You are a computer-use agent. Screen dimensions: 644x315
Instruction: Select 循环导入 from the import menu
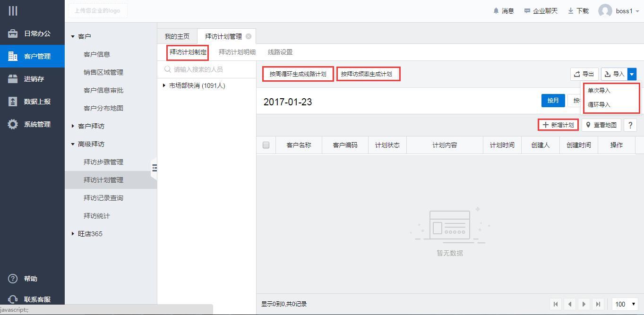pyautogui.click(x=599, y=105)
